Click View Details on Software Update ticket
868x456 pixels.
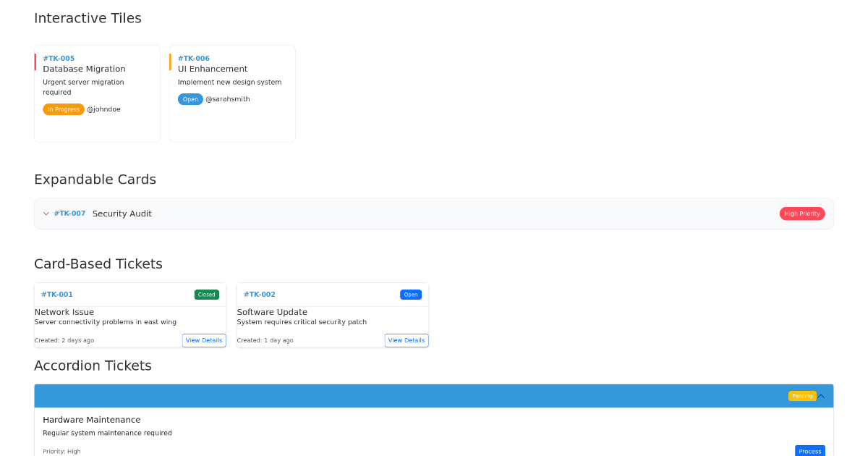click(407, 340)
